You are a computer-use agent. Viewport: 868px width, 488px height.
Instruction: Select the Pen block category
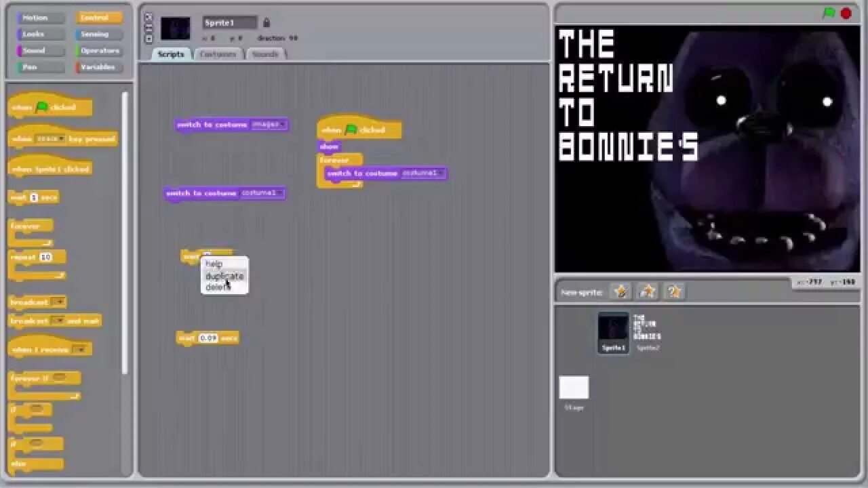click(41, 67)
